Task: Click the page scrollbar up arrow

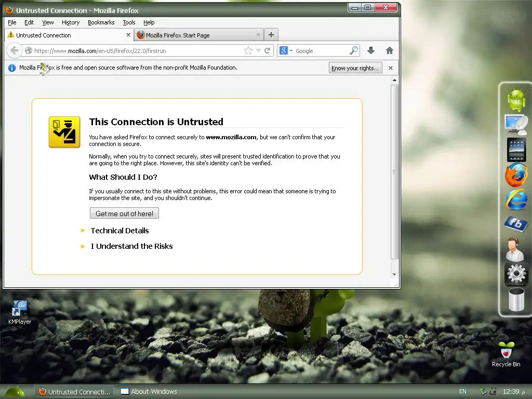Action: point(394,81)
